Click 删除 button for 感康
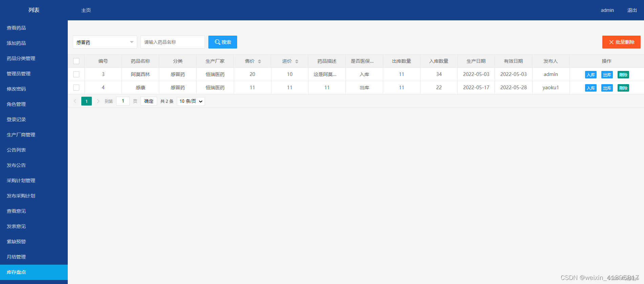The width and height of the screenshot is (644, 284). (x=623, y=88)
